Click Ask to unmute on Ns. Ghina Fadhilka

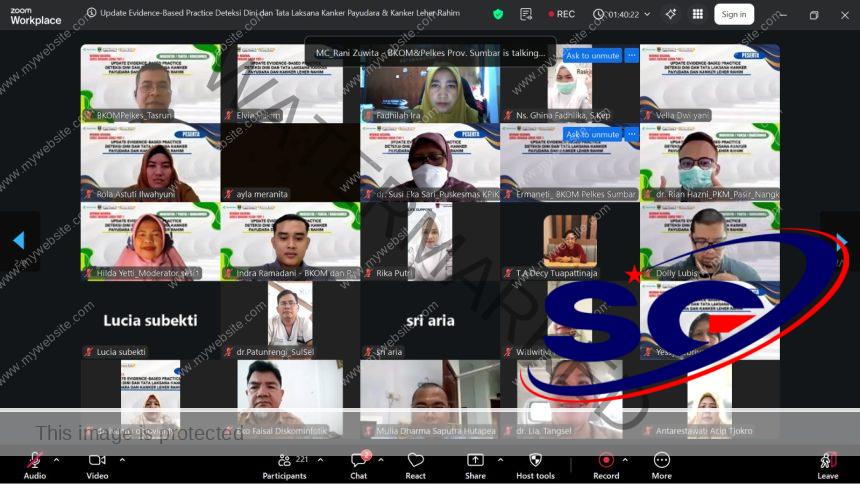pyautogui.click(x=592, y=56)
